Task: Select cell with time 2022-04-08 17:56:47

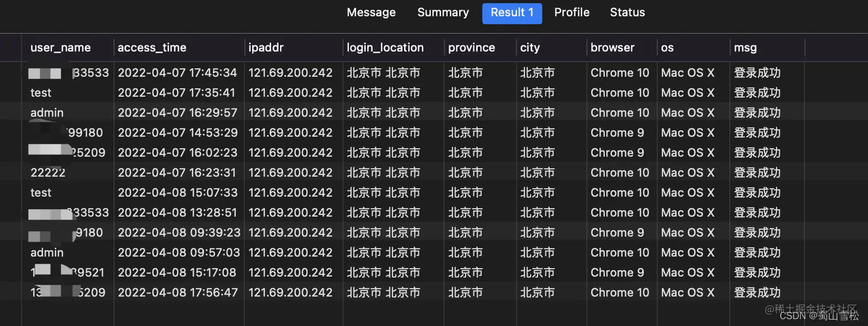Action: (x=177, y=293)
